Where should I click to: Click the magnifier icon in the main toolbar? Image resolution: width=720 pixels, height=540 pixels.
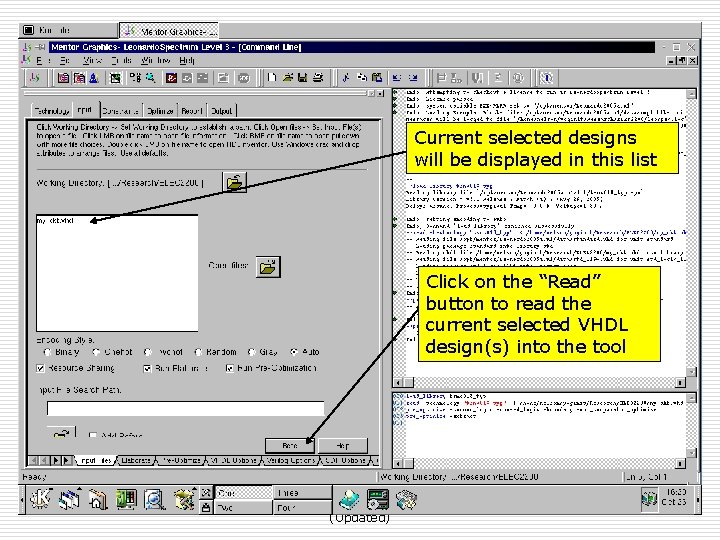[150, 78]
